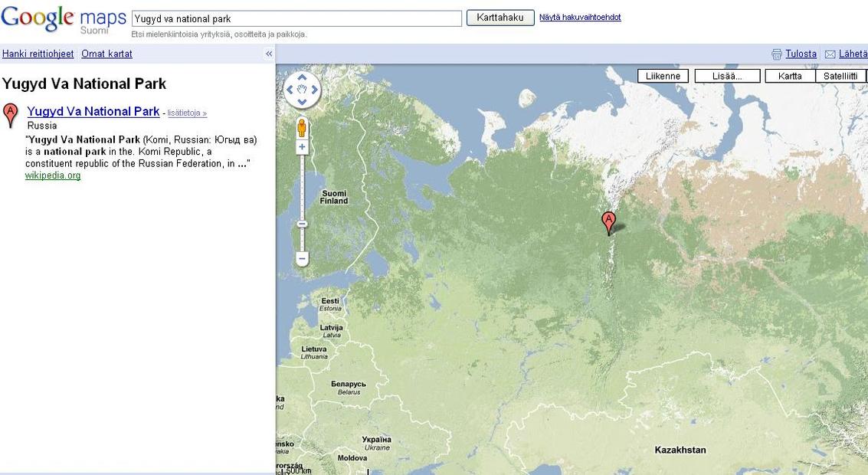Zoom out with the minus button
868x475 pixels.
(302, 259)
